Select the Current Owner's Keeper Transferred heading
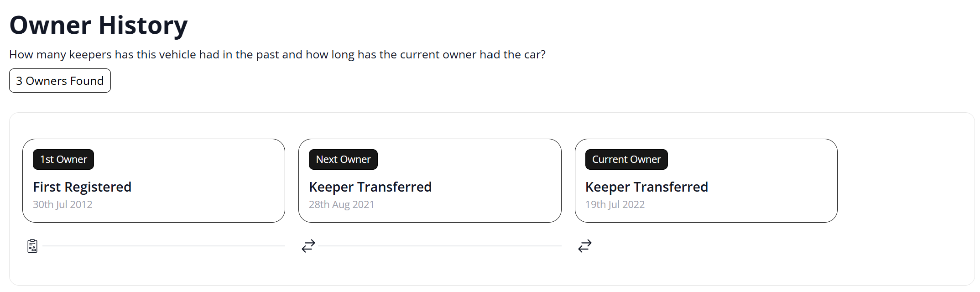980x292 pixels. click(x=646, y=187)
